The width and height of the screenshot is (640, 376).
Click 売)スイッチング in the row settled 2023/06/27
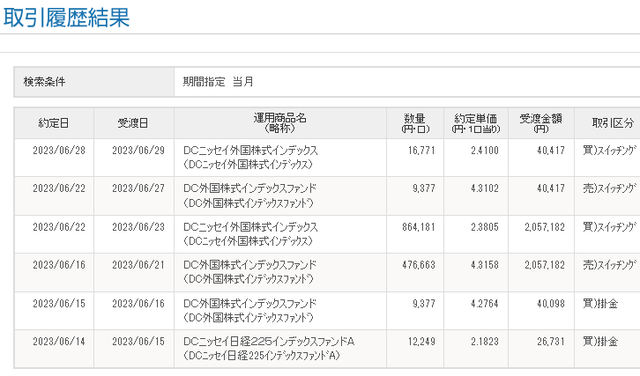pyautogui.click(x=609, y=188)
